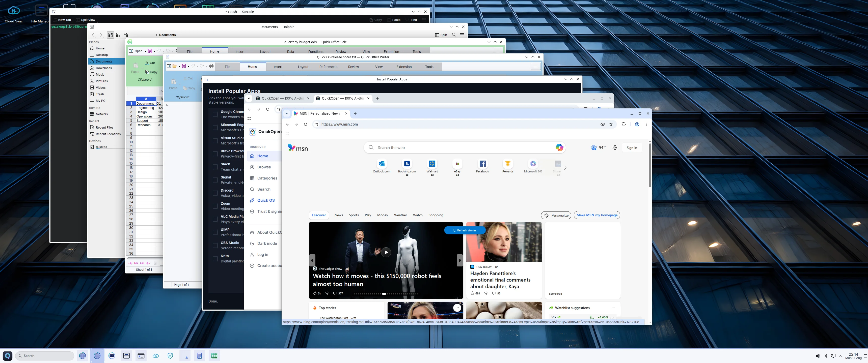Open the Outlook.com shortcut on MSN
The image size is (868, 363).
pos(382,166)
